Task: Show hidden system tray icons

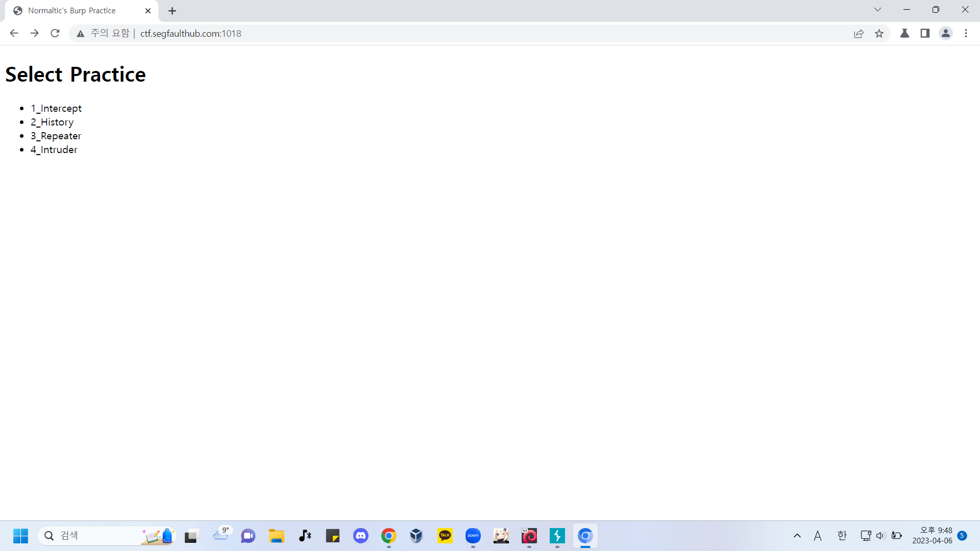Action: (797, 536)
